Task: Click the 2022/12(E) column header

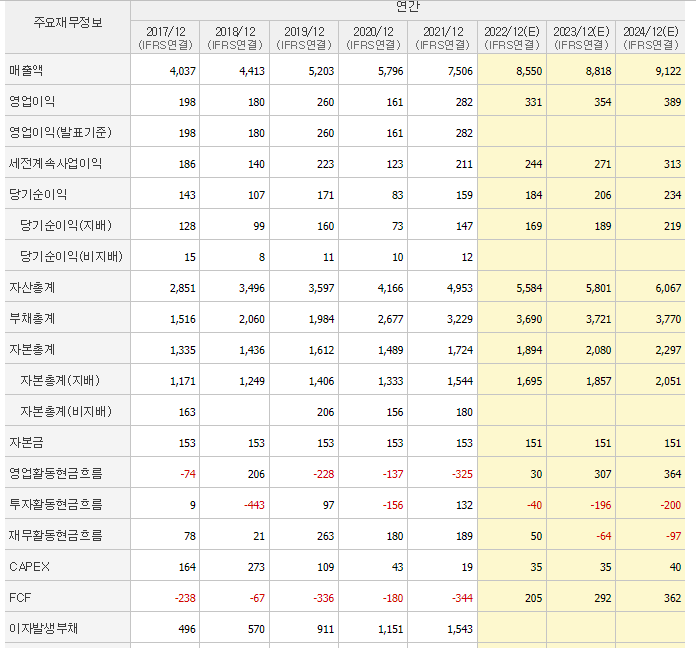Action: [x=512, y=38]
